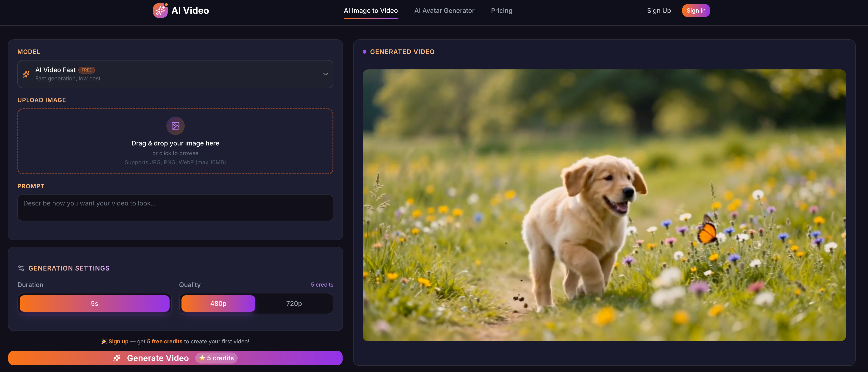Click the Generation Settings sliders icon
This screenshot has height=372, width=868.
(21, 268)
